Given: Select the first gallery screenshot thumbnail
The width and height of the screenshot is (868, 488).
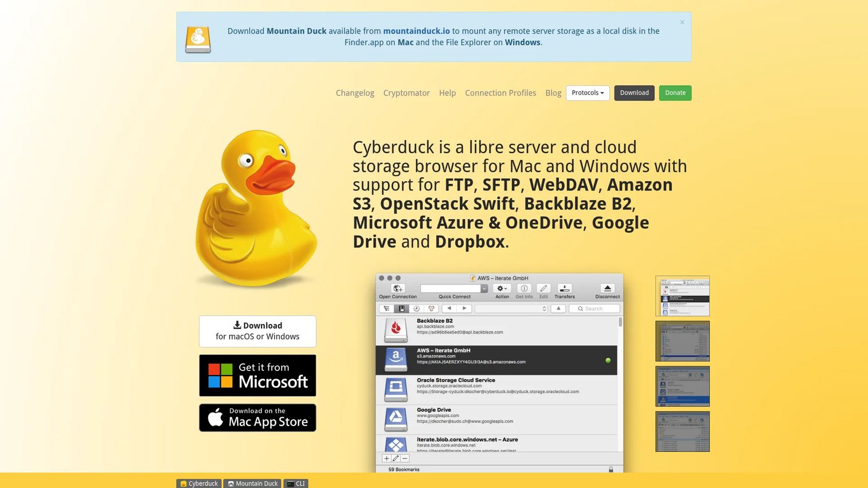Looking at the screenshot, I should coord(682,296).
